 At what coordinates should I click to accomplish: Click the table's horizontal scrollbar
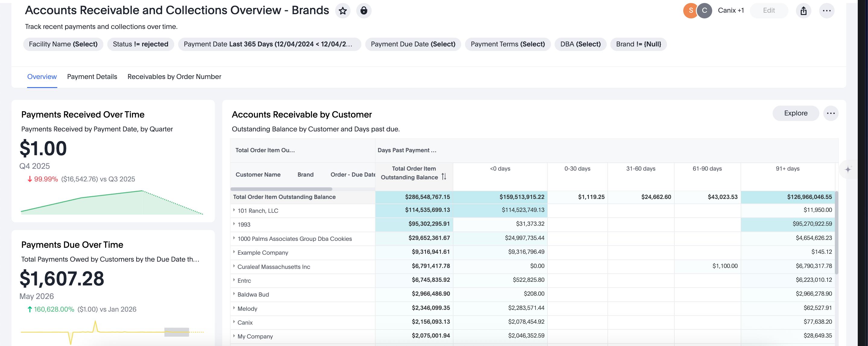[x=281, y=189]
